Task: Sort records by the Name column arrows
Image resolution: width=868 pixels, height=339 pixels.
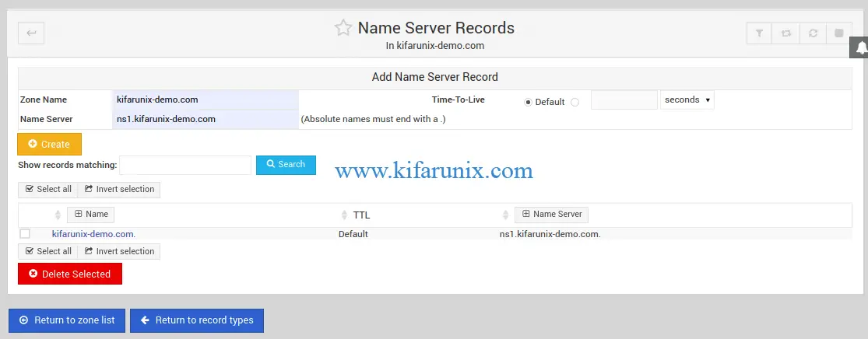Action: click(58, 215)
